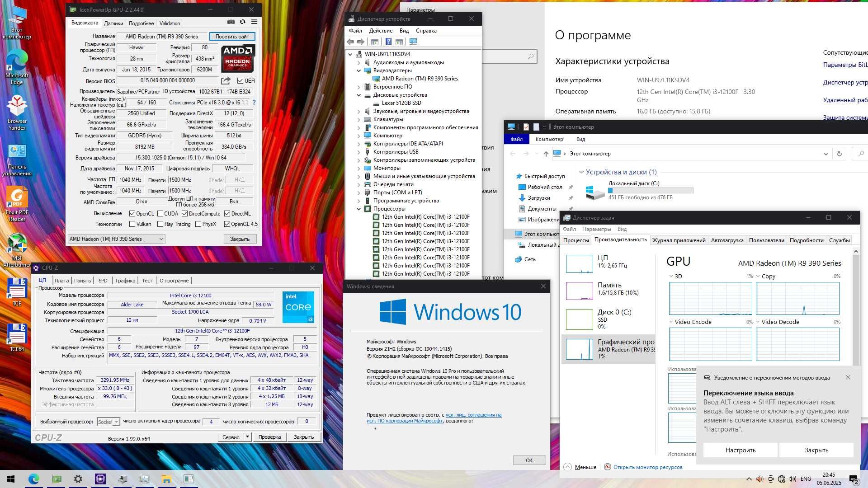Take a GPU-Z screenshot with camera icon
868x488 pixels.
(x=231, y=22)
